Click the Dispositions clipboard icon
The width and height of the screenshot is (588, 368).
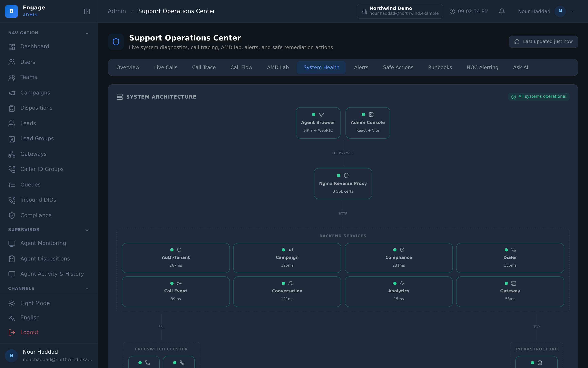pyautogui.click(x=12, y=108)
